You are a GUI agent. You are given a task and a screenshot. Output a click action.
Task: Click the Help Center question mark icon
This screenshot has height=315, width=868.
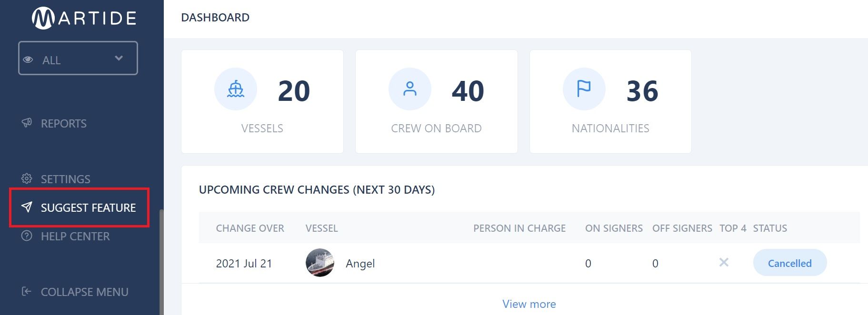[x=27, y=236]
